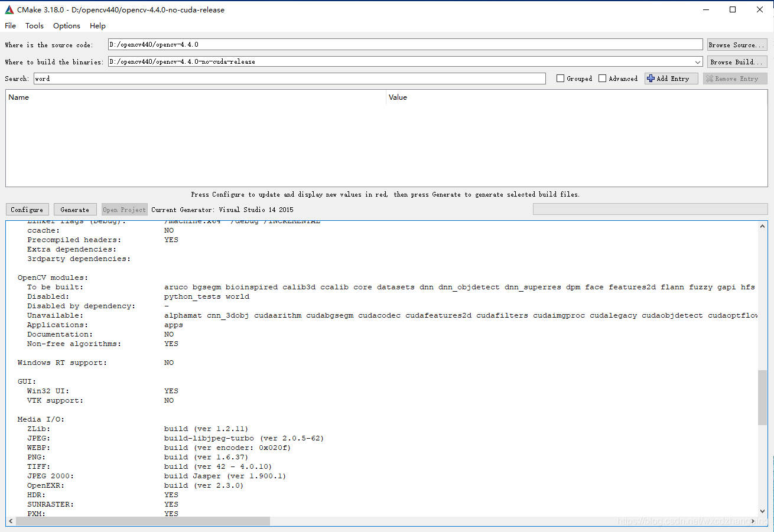Click 'python_tests world' in Disabled line
Screen dimensions: 774x532
pos(207,296)
